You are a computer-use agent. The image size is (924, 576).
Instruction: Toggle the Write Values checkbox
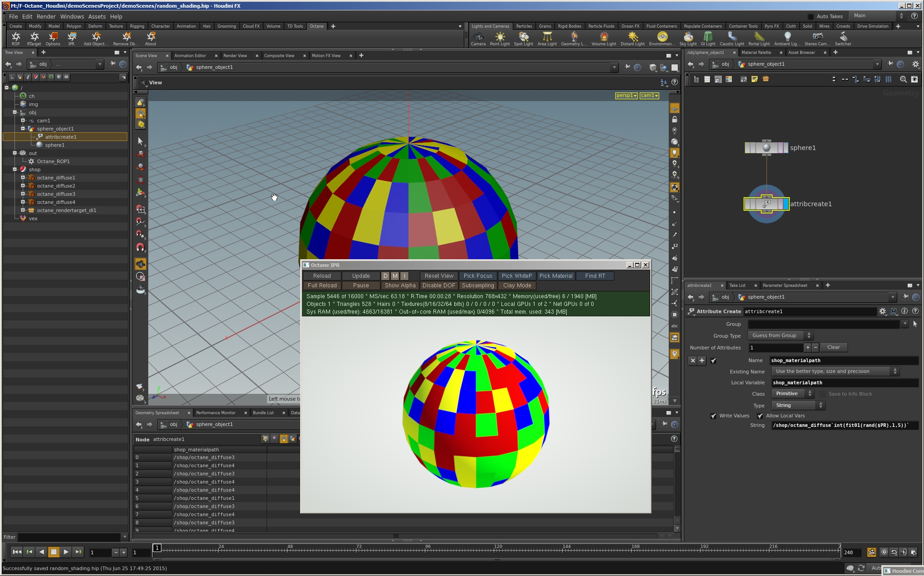(x=714, y=416)
